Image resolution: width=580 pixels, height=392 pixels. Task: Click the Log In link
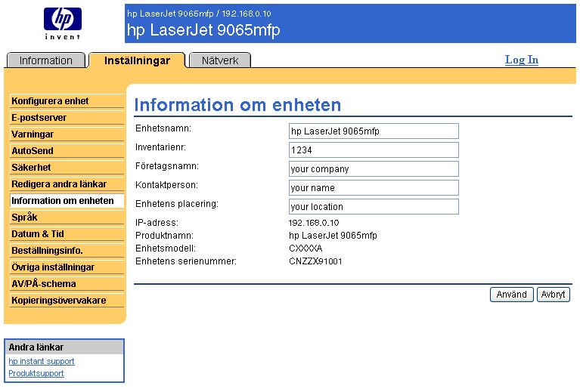point(522,60)
